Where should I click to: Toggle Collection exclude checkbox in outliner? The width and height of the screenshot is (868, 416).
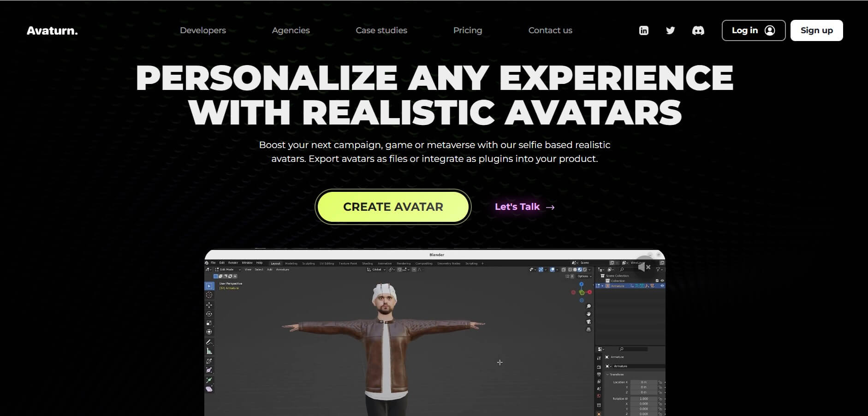657,281
